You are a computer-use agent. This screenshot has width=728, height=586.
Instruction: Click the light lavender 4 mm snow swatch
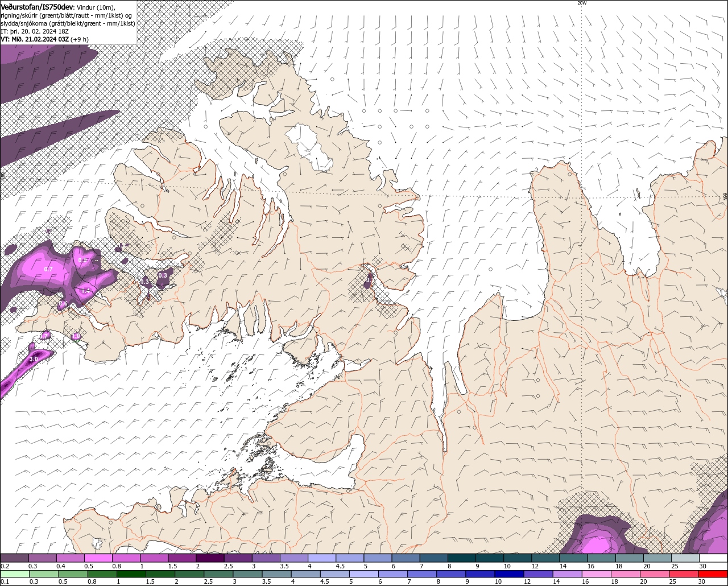322,558
